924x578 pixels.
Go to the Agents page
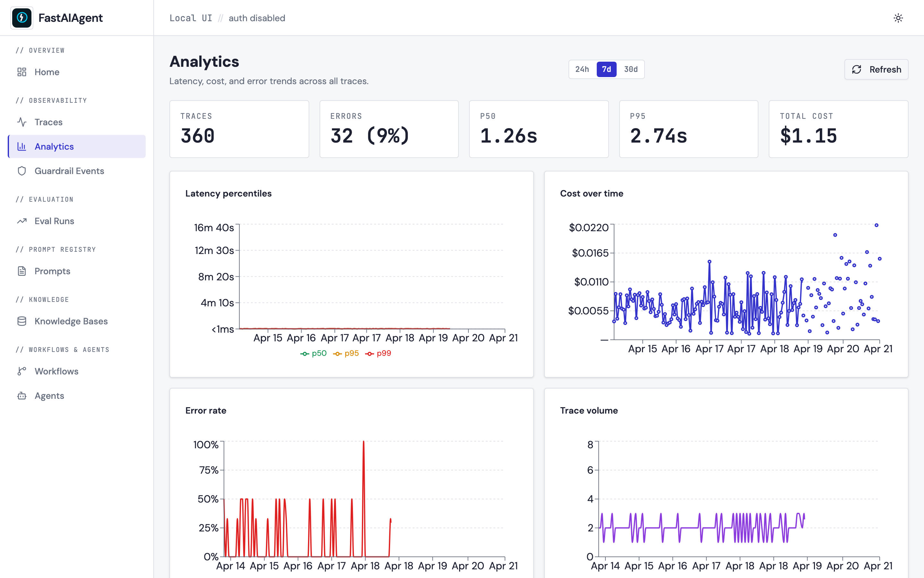pos(77,396)
